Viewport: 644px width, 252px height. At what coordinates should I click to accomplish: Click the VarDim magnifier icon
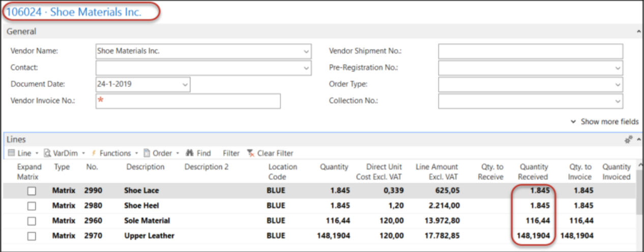click(47, 153)
